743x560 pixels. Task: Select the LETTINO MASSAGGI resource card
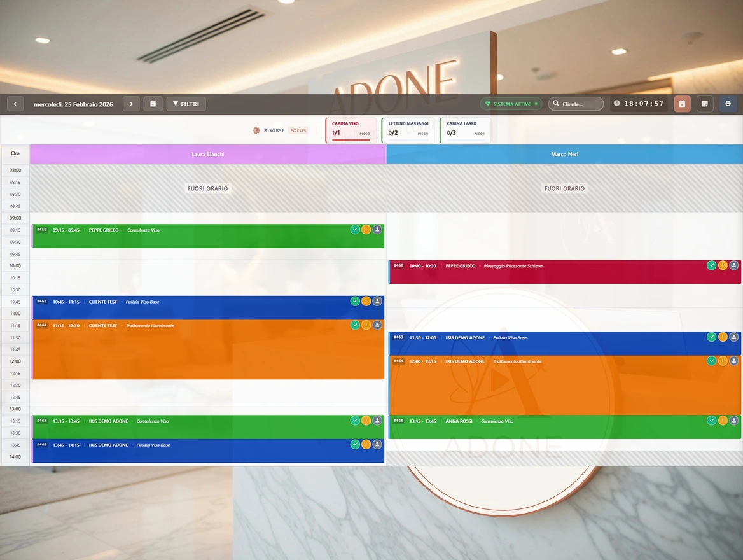click(408, 130)
